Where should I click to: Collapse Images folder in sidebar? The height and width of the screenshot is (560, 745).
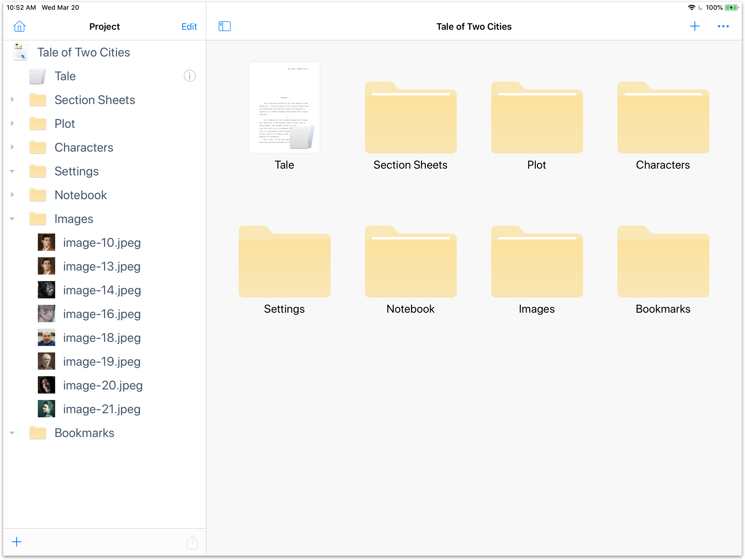tap(12, 219)
